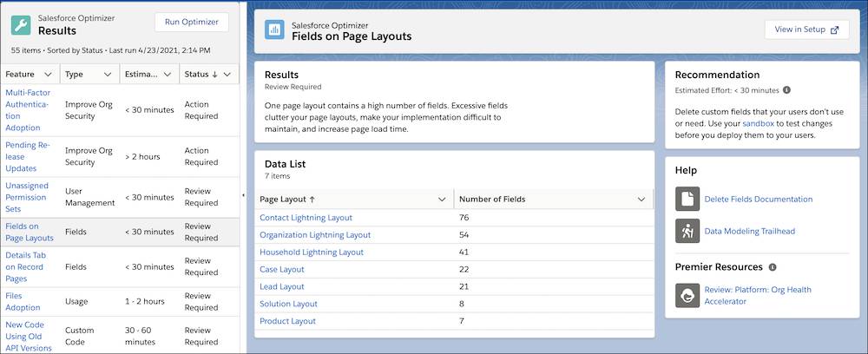Click the Salesforce Optimizer wrench icon
The image size is (868, 354).
click(x=21, y=25)
